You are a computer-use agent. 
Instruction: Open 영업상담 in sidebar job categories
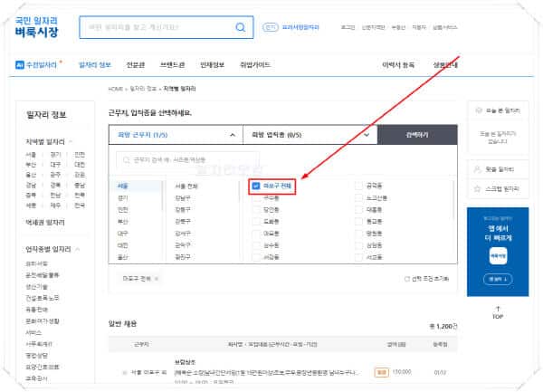point(37,356)
